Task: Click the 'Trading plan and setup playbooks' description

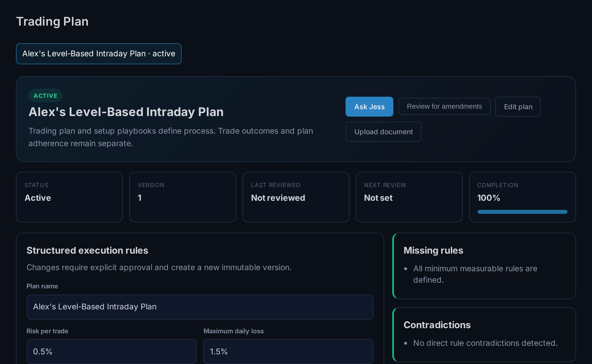Action: [x=171, y=137]
